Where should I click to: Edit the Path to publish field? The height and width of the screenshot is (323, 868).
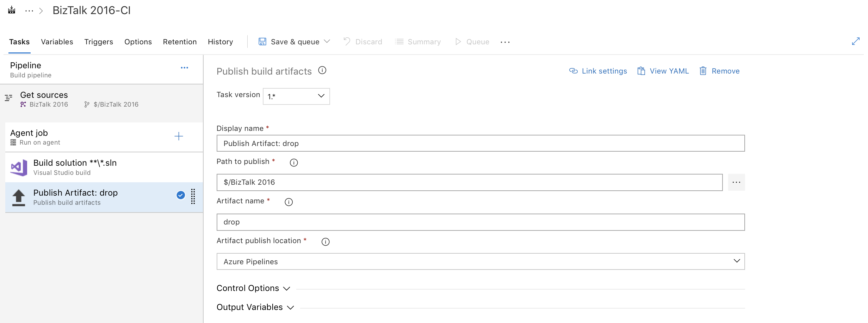coord(470,182)
